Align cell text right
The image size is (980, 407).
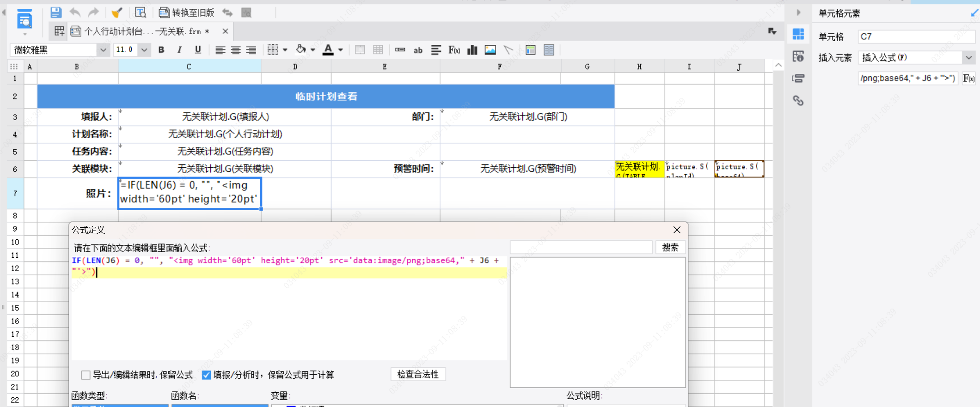[x=251, y=50]
